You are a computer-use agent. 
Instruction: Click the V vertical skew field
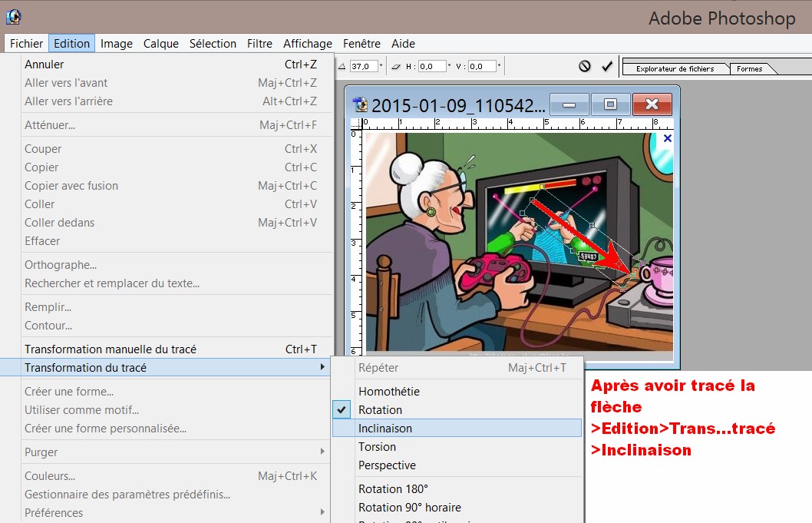click(x=482, y=66)
